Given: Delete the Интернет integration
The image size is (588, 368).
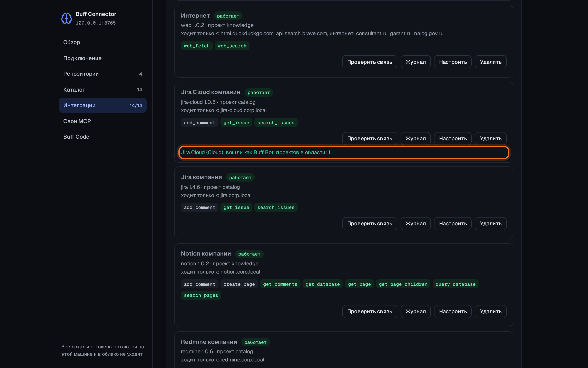Looking at the screenshot, I should (x=491, y=62).
